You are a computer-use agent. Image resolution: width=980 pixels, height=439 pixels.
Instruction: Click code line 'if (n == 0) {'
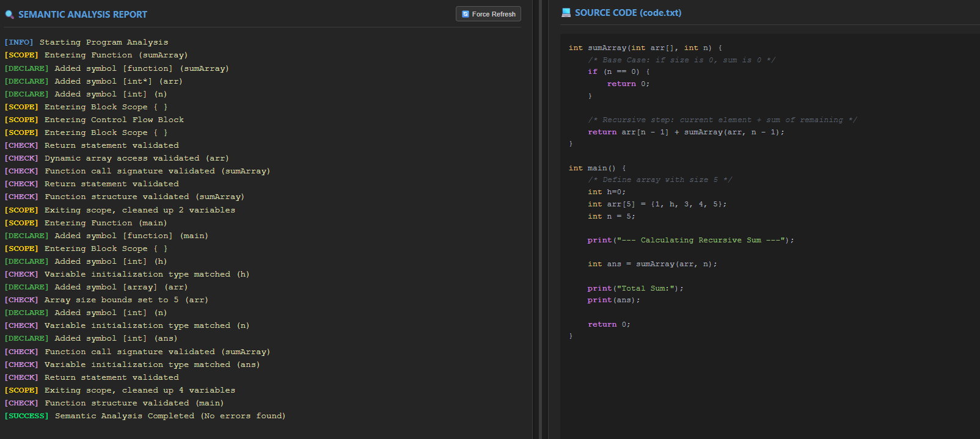point(619,71)
